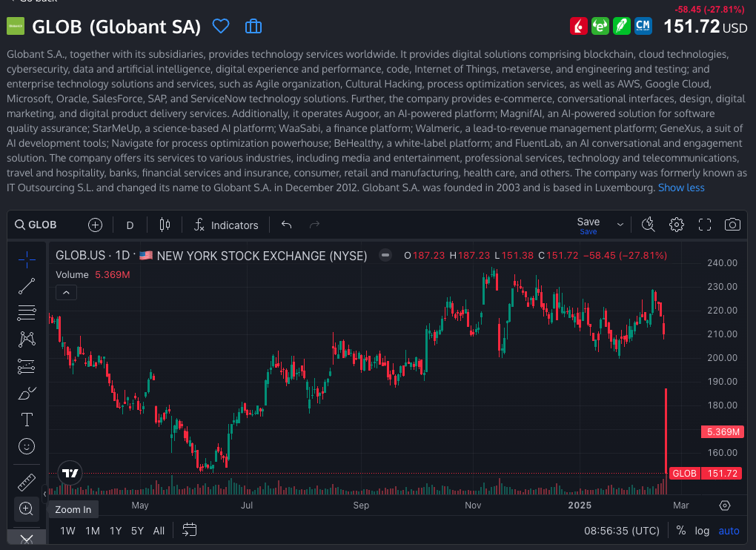756x550 pixels.
Task: Add GLOB to favorites with heart icon
Action: point(221,26)
